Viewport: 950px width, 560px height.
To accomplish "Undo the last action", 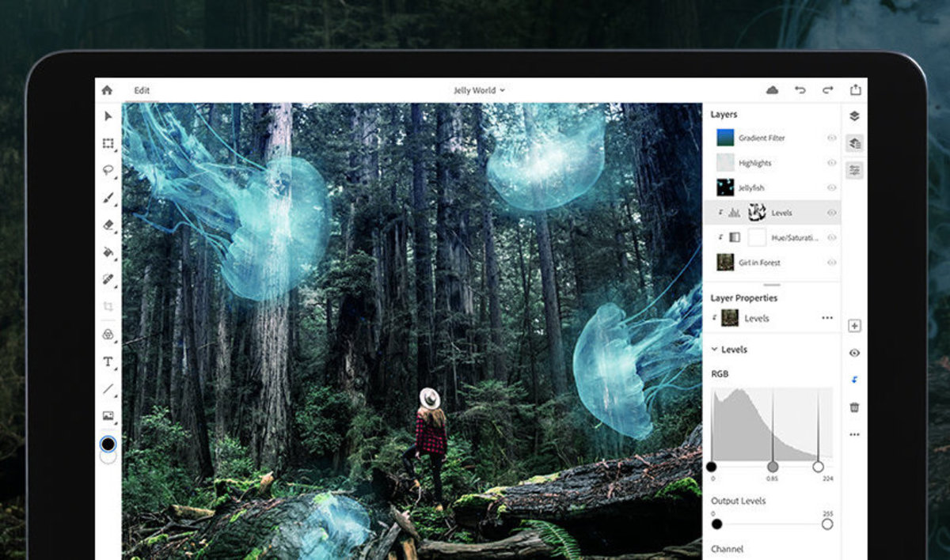I will click(x=800, y=90).
